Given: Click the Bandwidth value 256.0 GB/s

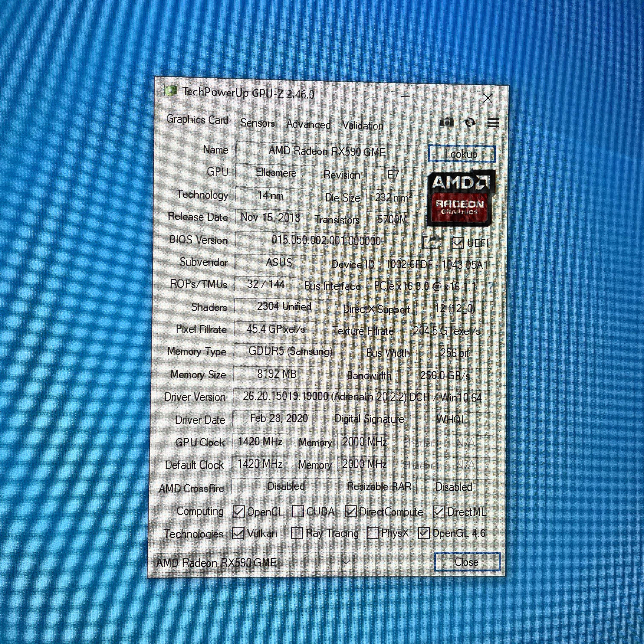Looking at the screenshot, I should [445, 376].
